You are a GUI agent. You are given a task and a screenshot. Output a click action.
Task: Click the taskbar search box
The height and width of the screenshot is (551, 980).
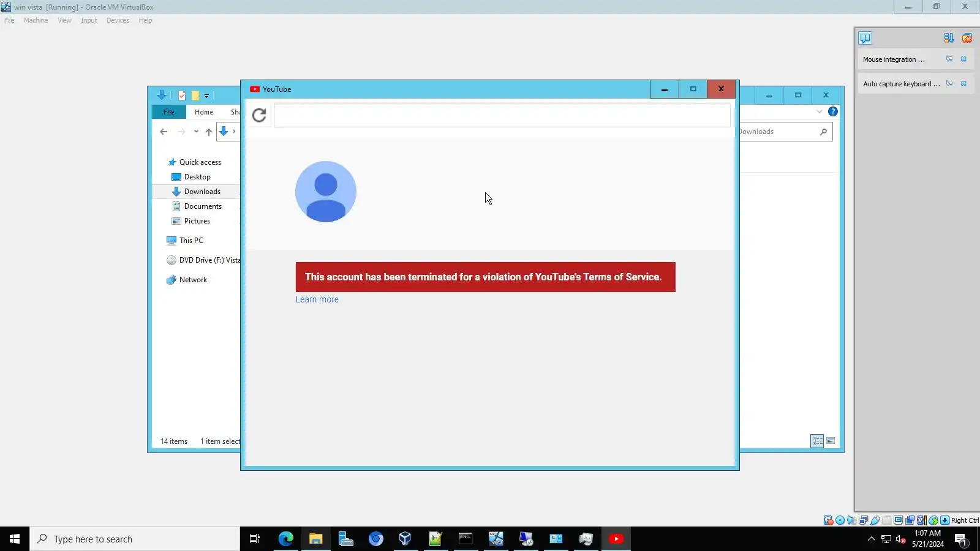click(x=135, y=539)
